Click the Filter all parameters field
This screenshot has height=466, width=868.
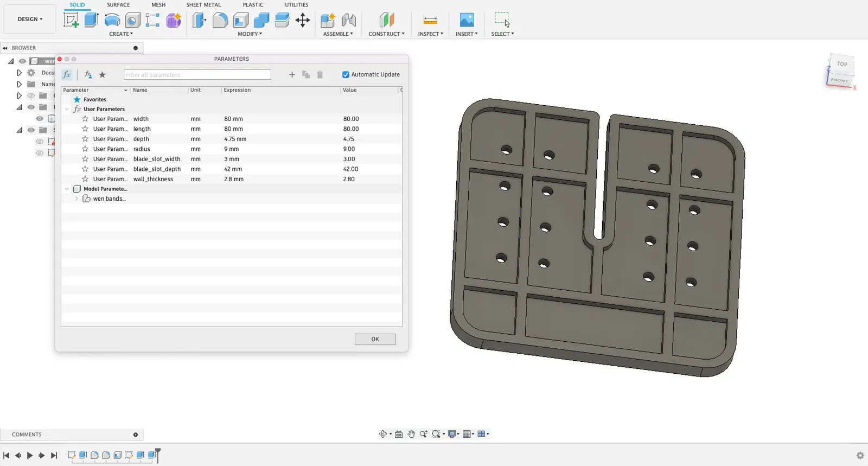coord(197,75)
